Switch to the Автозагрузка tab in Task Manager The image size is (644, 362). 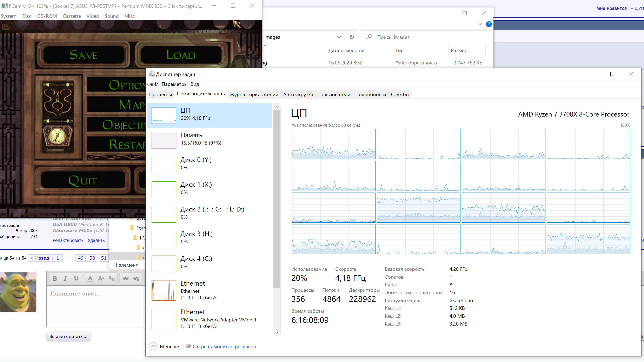298,94
